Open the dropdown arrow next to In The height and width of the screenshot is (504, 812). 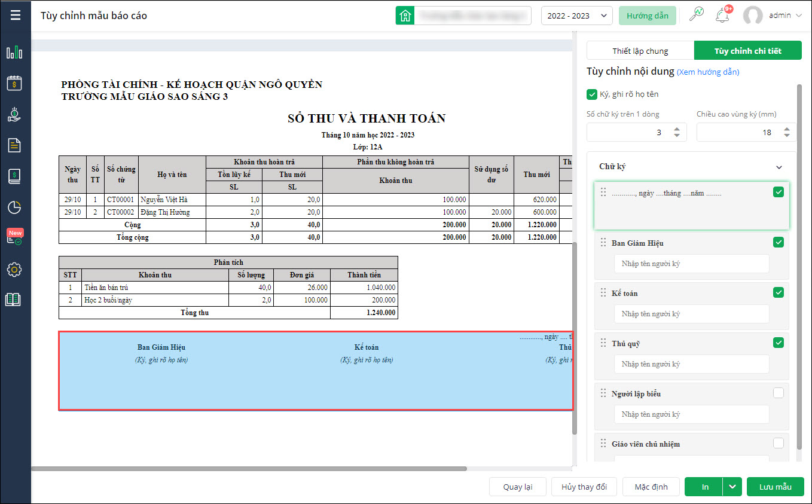[x=732, y=487]
